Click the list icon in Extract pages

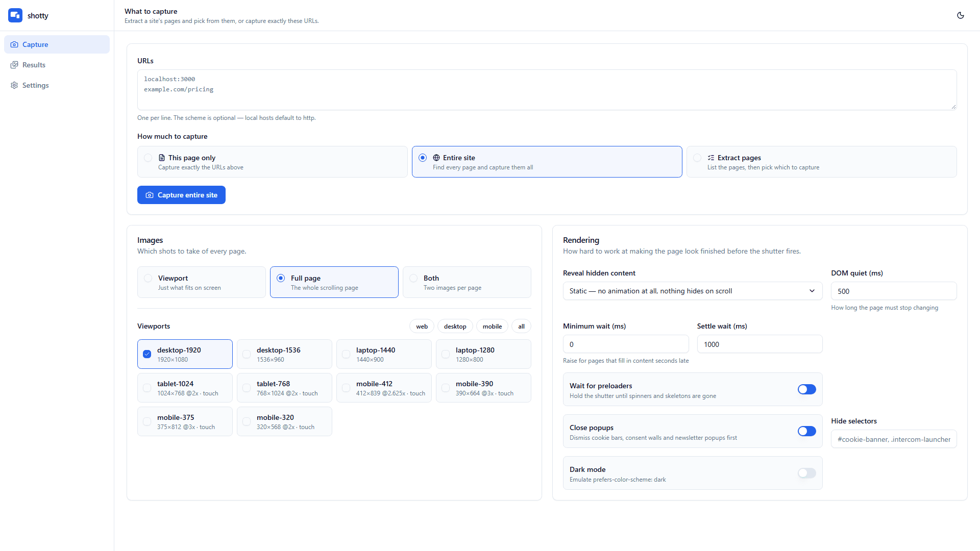coord(711,158)
